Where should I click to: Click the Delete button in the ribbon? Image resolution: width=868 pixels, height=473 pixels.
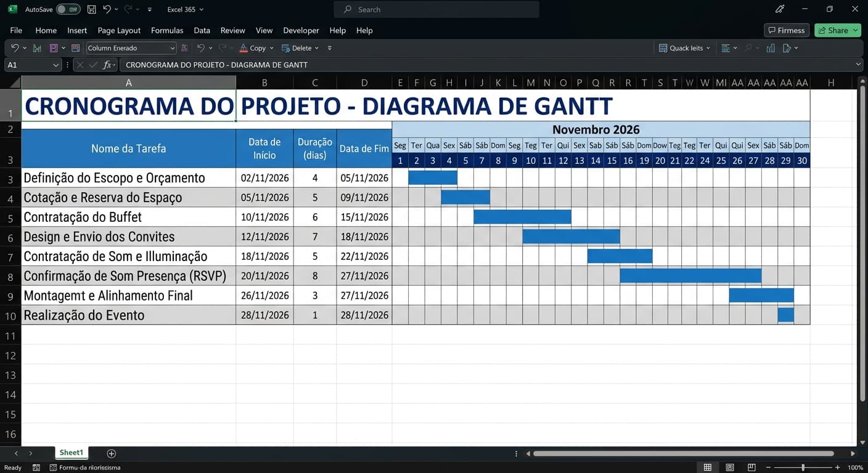tap(297, 48)
